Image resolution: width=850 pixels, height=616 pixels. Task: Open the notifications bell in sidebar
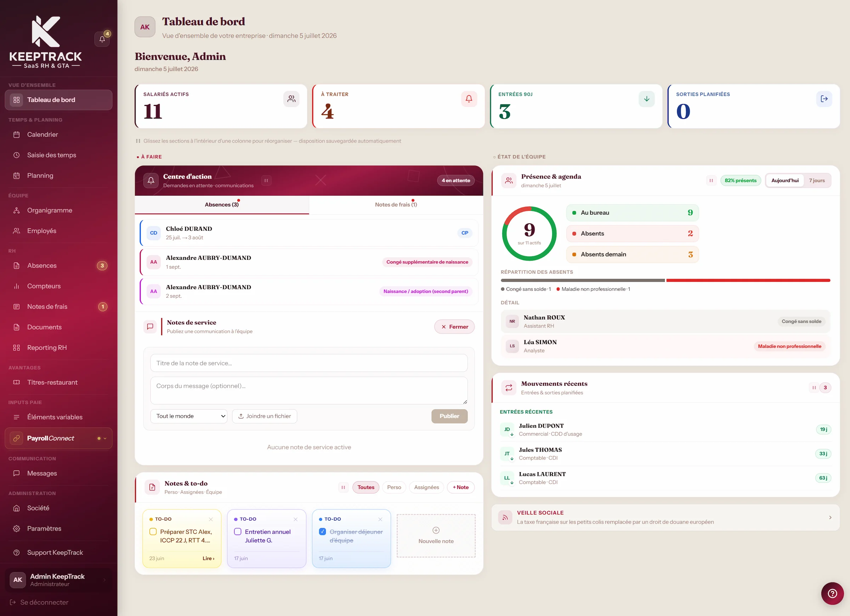(x=102, y=39)
